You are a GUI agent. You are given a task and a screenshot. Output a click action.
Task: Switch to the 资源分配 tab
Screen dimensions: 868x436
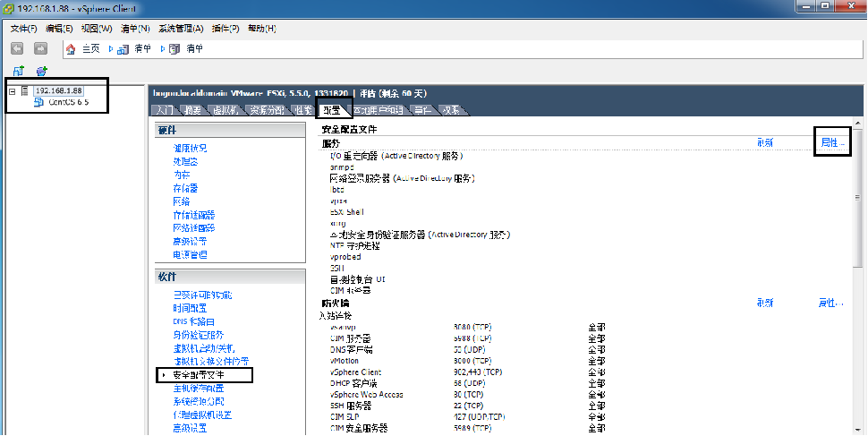tap(267, 110)
